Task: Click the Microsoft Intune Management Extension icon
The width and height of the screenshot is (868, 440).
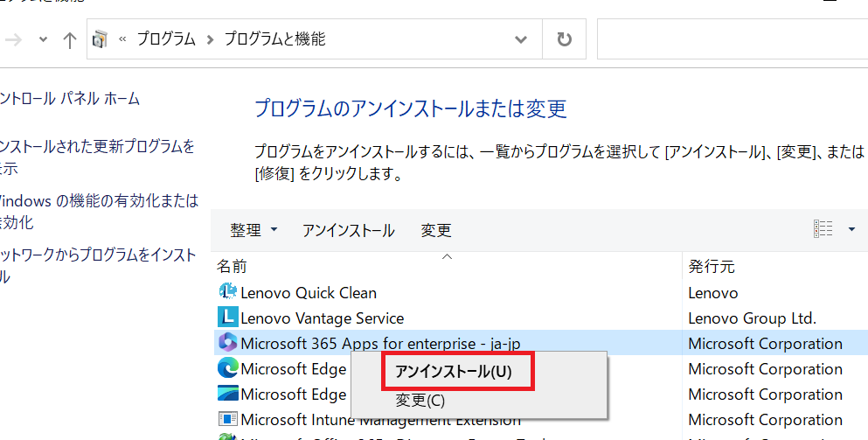Action: coord(228,419)
